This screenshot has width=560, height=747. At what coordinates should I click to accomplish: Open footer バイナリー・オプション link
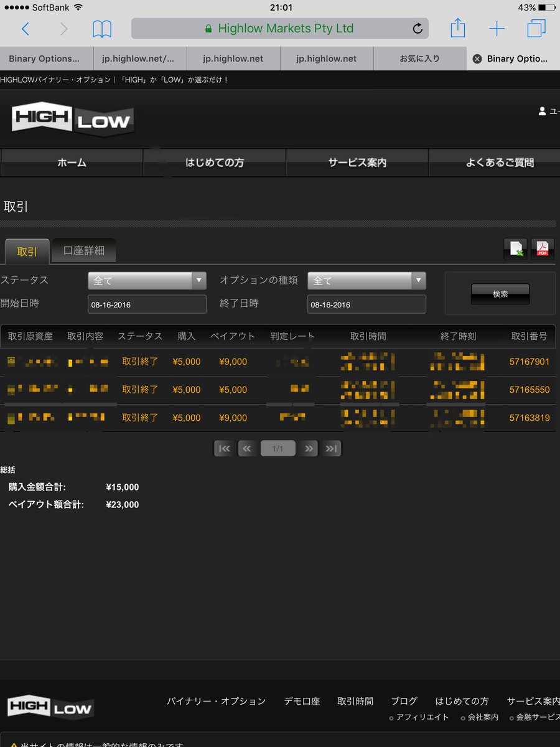[216, 701]
